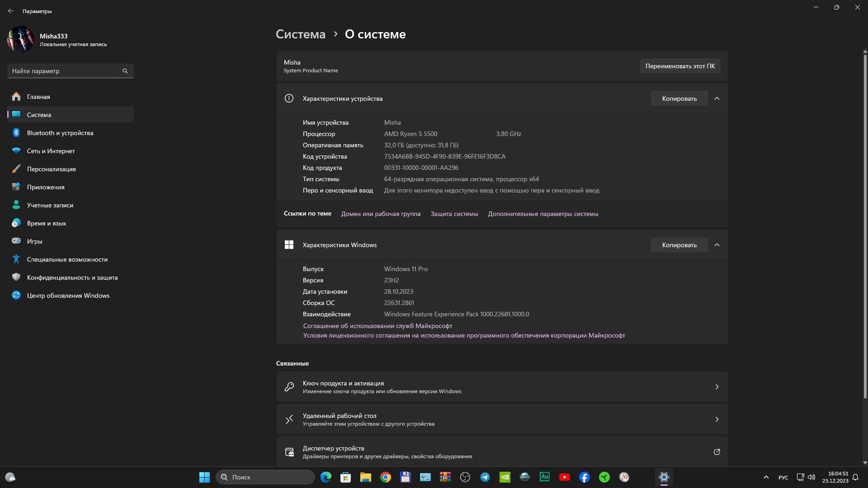Screen dimensions: 868x488
Task: Open 'Дополнительные параметры системы' link
Action: click(543, 214)
